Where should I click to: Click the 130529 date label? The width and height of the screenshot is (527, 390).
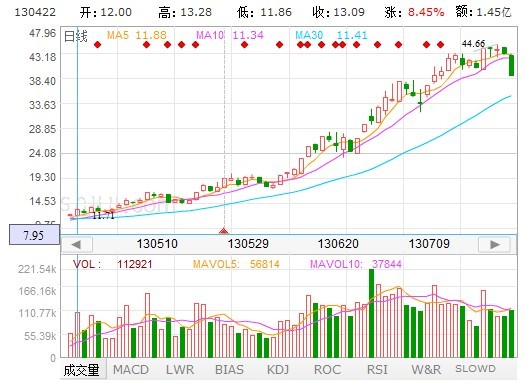click(x=248, y=244)
